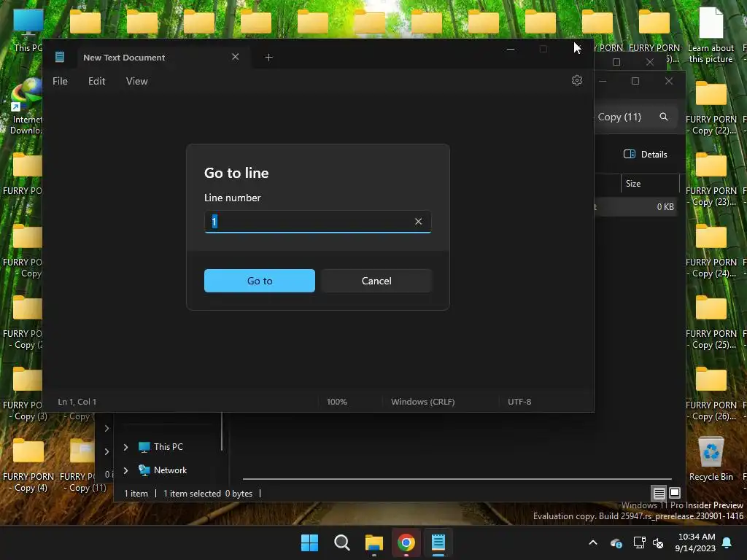The width and height of the screenshot is (747, 560).
Task: Click the UTF-8 encoding status
Action: pyautogui.click(x=519, y=402)
